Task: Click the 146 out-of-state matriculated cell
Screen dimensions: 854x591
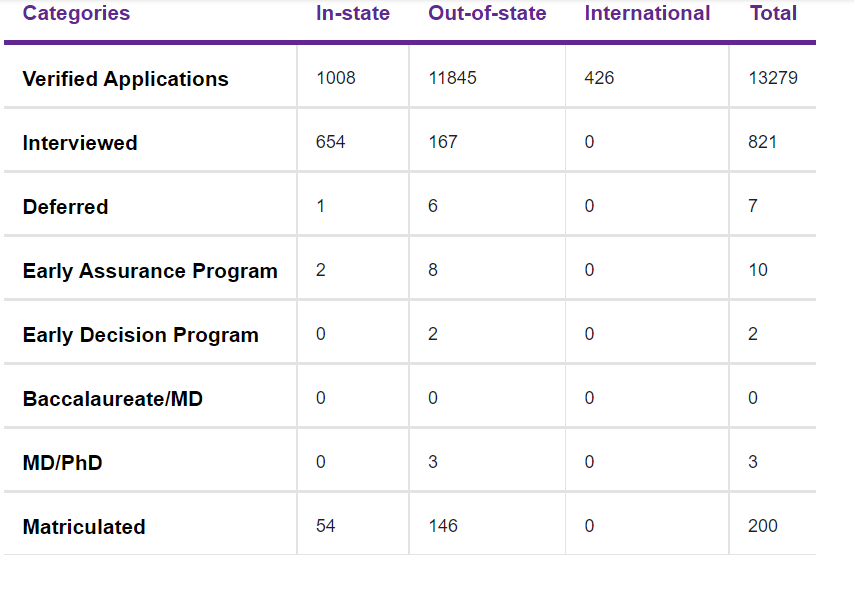Action: pos(443,526)
